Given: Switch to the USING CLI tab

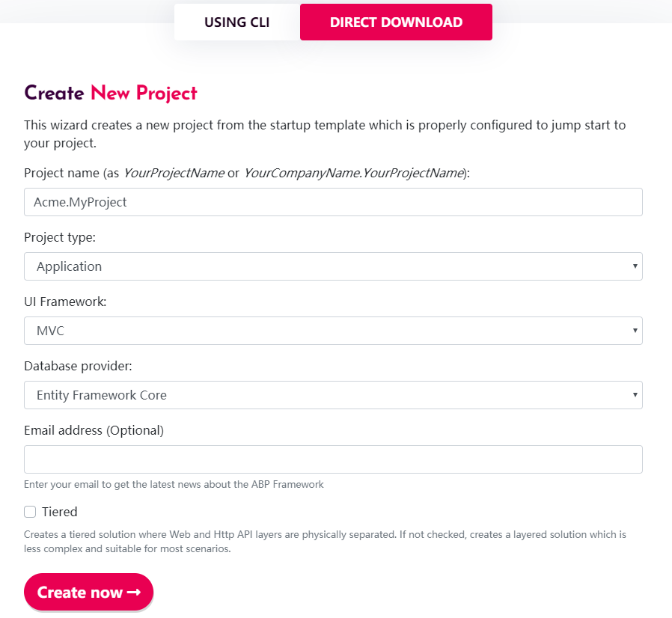Looking at the screenshot, I should (236, 22).
